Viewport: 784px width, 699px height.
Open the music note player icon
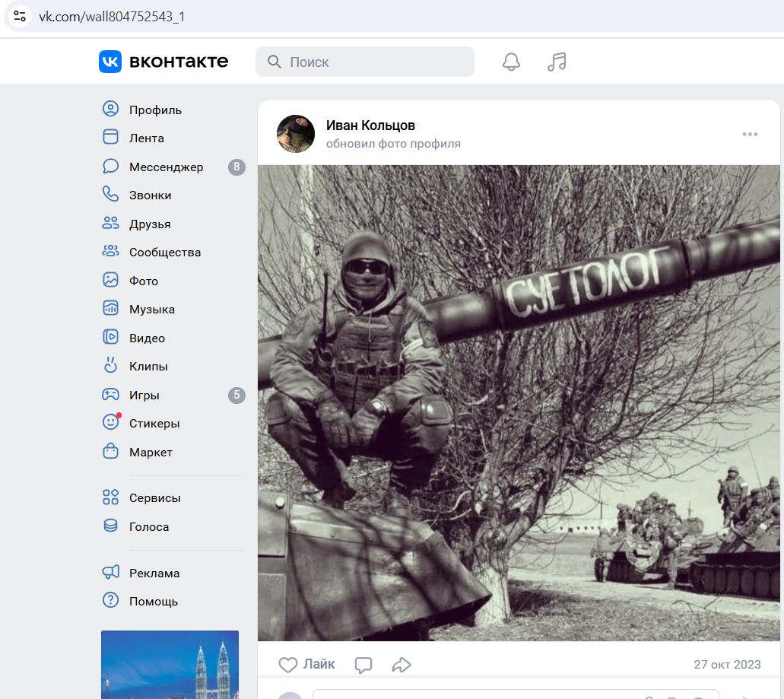pos(557,62)
